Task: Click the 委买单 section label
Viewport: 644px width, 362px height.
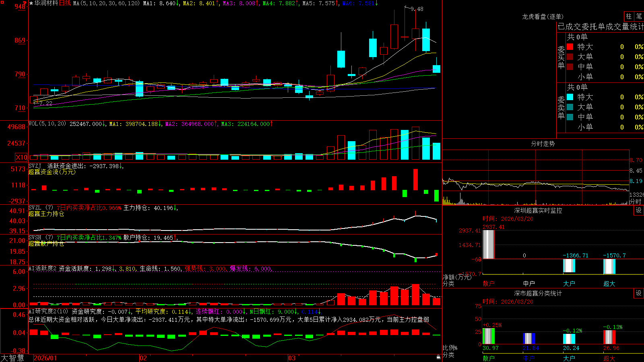Action: pos(561,58)
